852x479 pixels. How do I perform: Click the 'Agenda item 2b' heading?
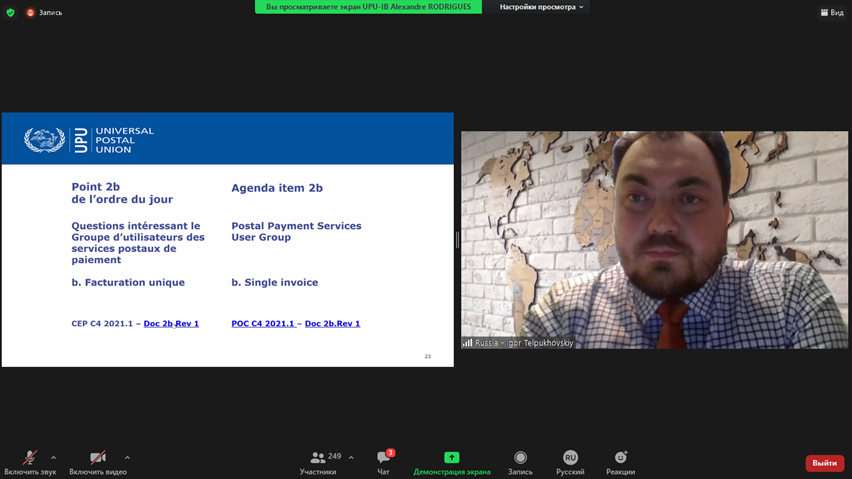[x=277, y=188]
